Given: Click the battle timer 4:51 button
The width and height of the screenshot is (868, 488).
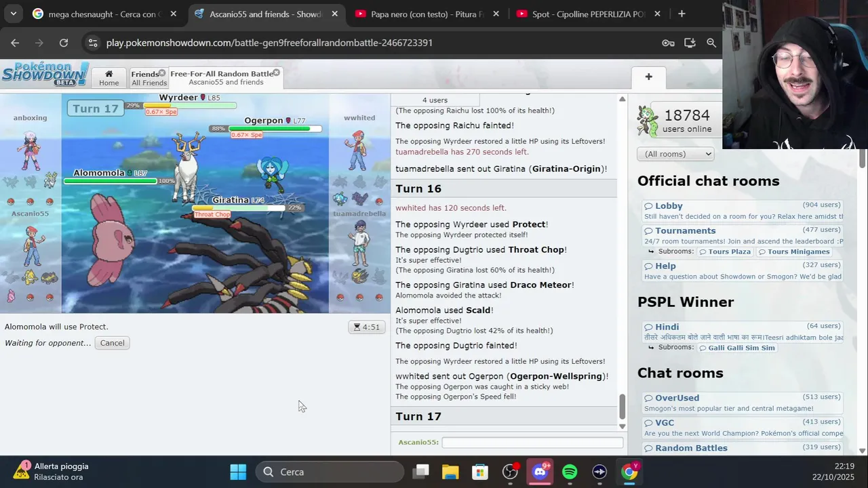Looking at the screenshot, I should [367, 327].
